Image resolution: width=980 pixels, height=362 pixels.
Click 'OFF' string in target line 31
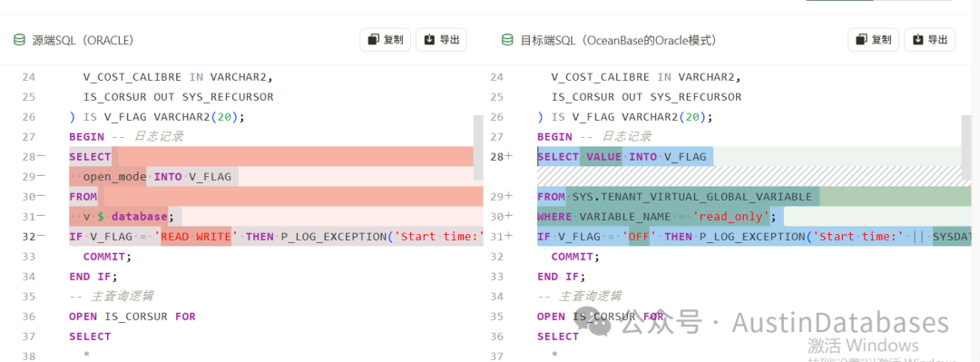click(x=640, y=236)
